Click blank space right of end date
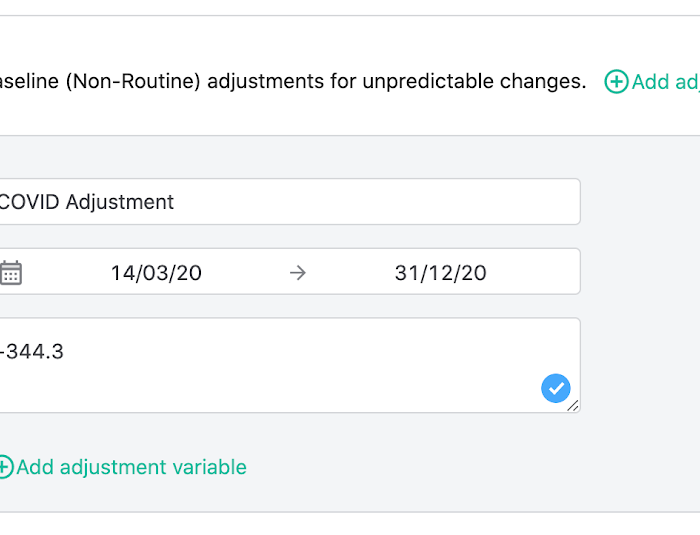 click(x=531, y=272)
